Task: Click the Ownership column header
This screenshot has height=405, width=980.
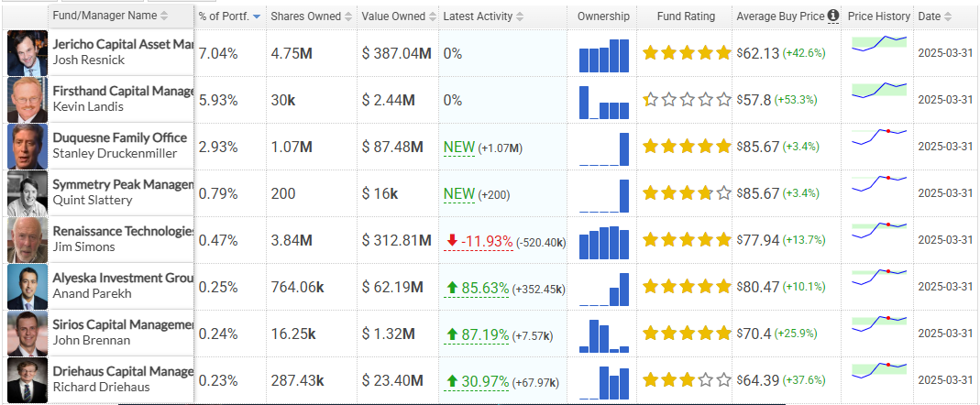Action: coord(603,16)
